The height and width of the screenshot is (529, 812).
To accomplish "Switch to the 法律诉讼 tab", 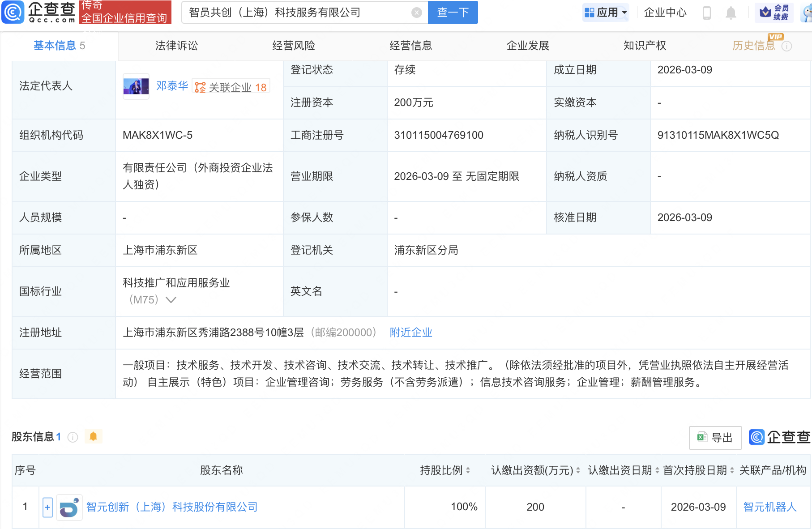I will 176,46.
